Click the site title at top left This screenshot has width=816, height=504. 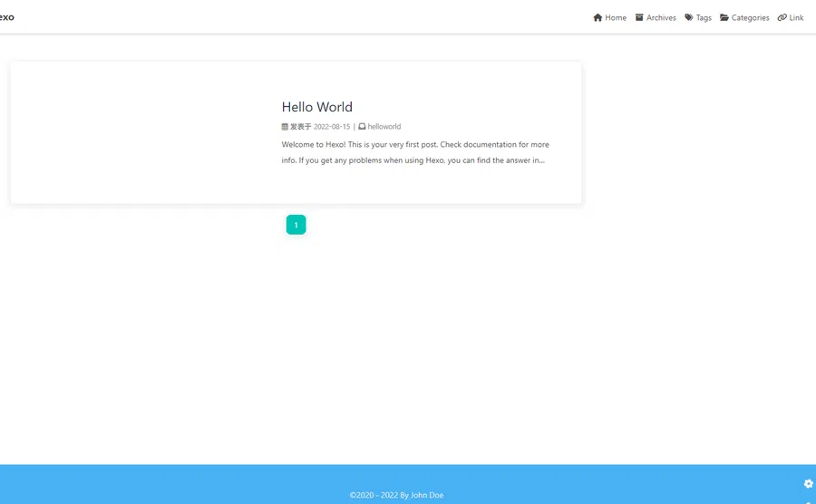6,17
